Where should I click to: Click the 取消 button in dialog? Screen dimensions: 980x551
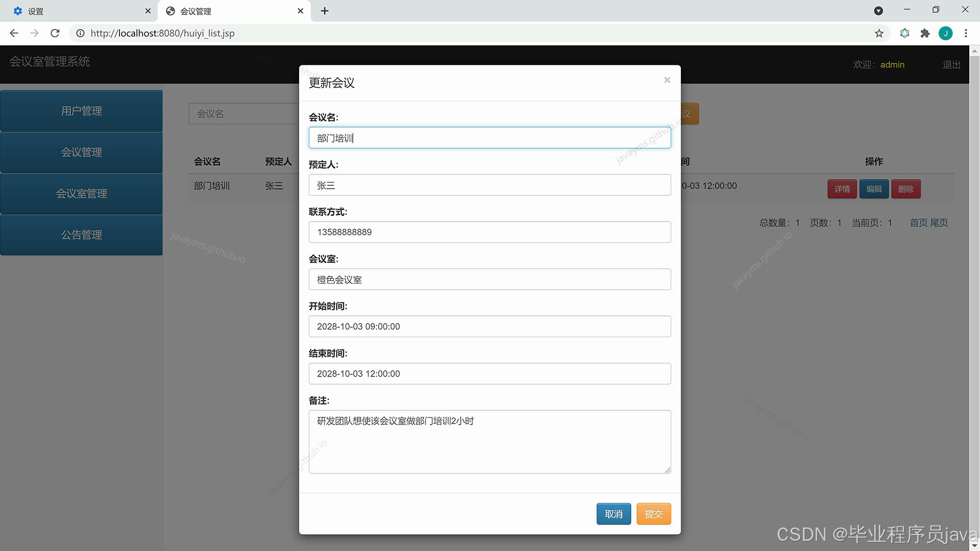tap(614, 514)
